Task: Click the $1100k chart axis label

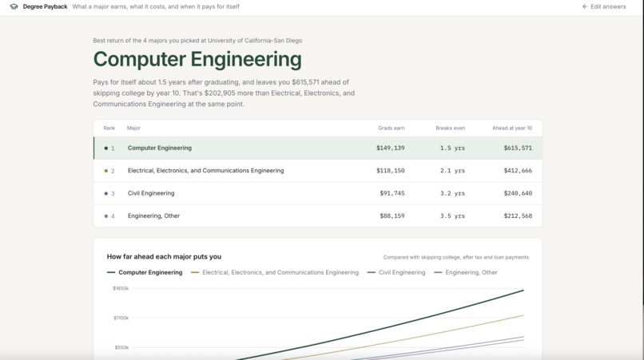Action: coord(121,318)
